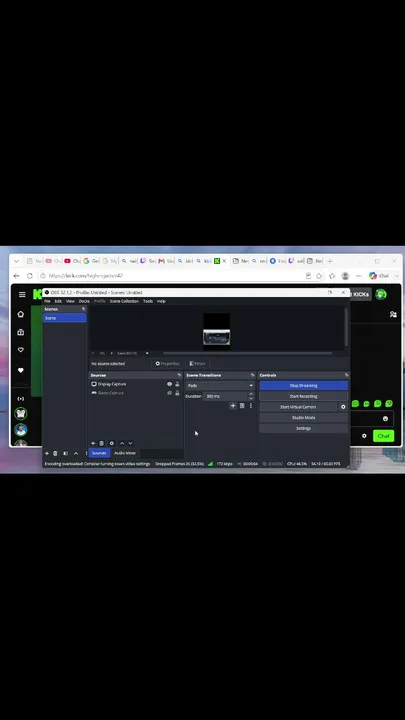
Task: Open scene filters icon in Scenes toolbar
Action: (x=66, y=453)
